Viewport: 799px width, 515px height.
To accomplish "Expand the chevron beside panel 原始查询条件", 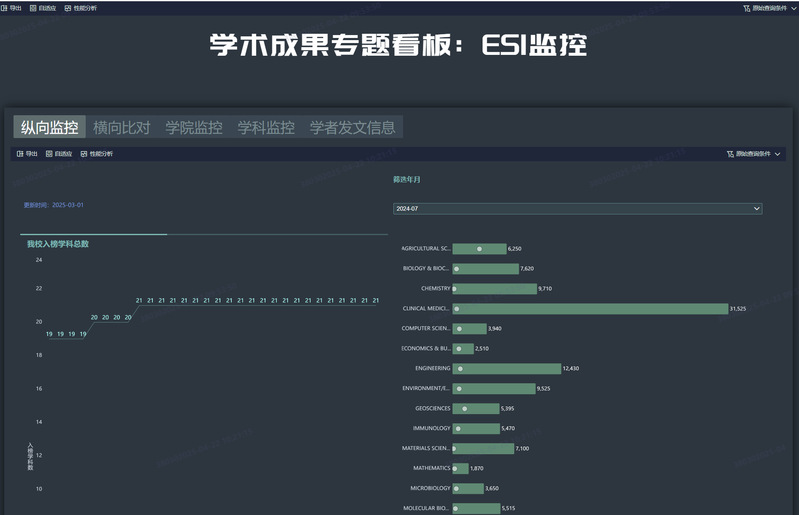I will (x=778, y=154).
